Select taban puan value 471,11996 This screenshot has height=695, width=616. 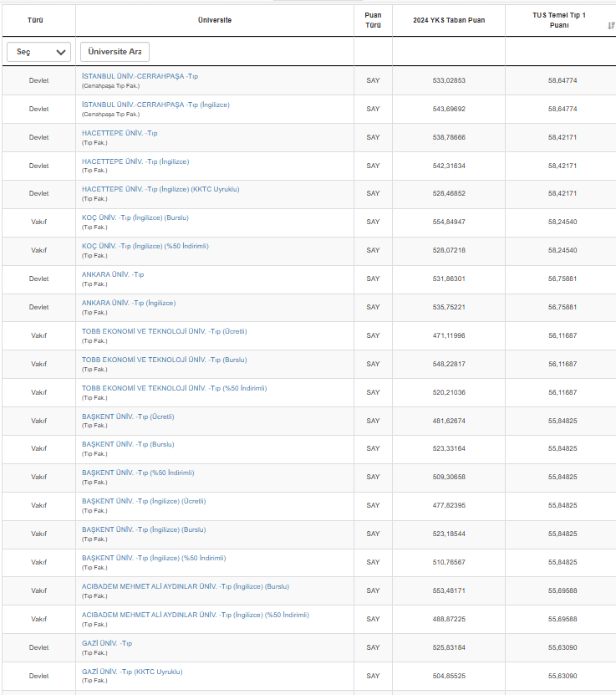[x=449, y=335]
